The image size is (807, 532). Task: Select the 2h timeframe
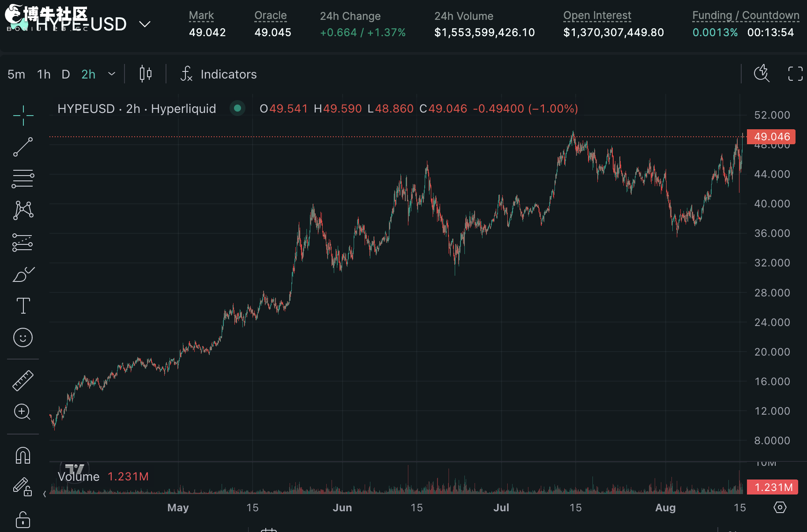tap(88, 74)
